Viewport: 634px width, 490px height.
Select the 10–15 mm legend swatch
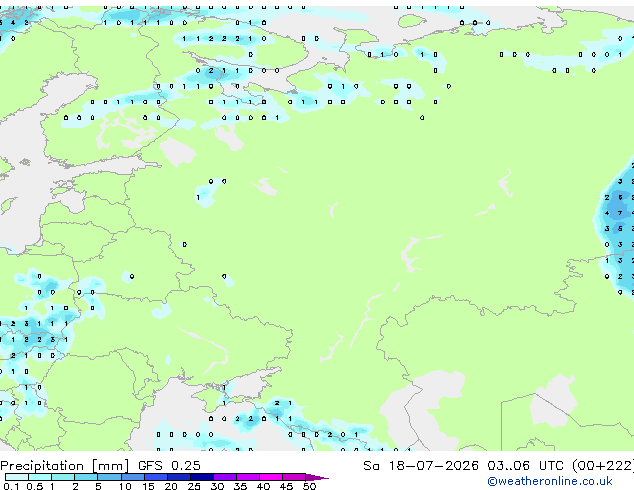pos(132,477)
